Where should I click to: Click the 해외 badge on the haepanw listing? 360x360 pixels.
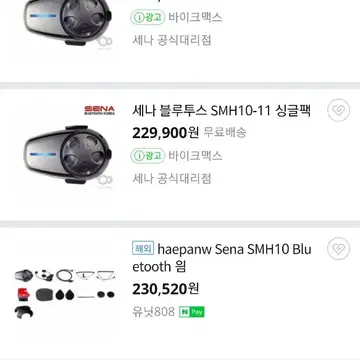click(143, 248)
